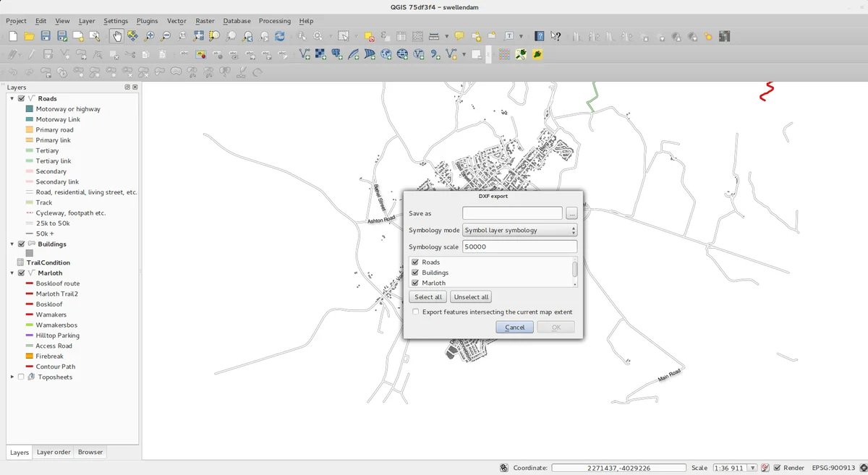Click the Add Vector Layer icon

pos(305,54)
